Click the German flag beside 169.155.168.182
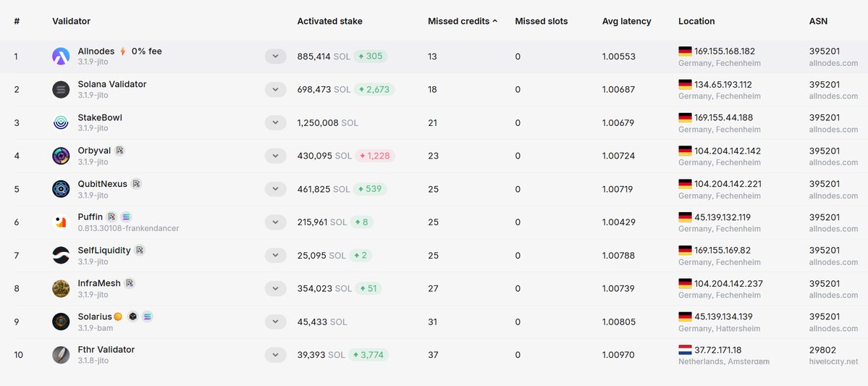The height and width of the screenshot is (386, 868). pos(685,51)
